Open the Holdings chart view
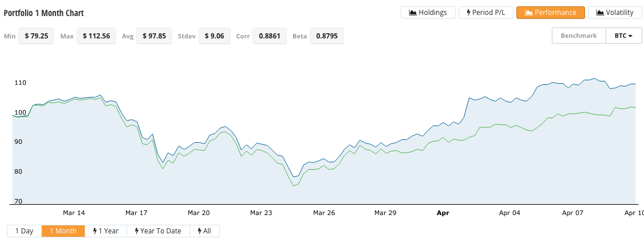This screenshot has height=242, width=644. coord(428,13)
